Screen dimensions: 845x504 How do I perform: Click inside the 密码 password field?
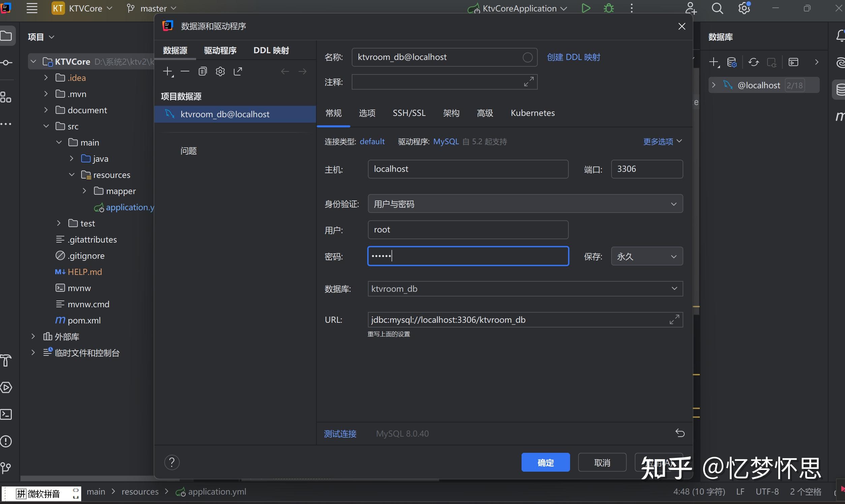tap(468, 256)
